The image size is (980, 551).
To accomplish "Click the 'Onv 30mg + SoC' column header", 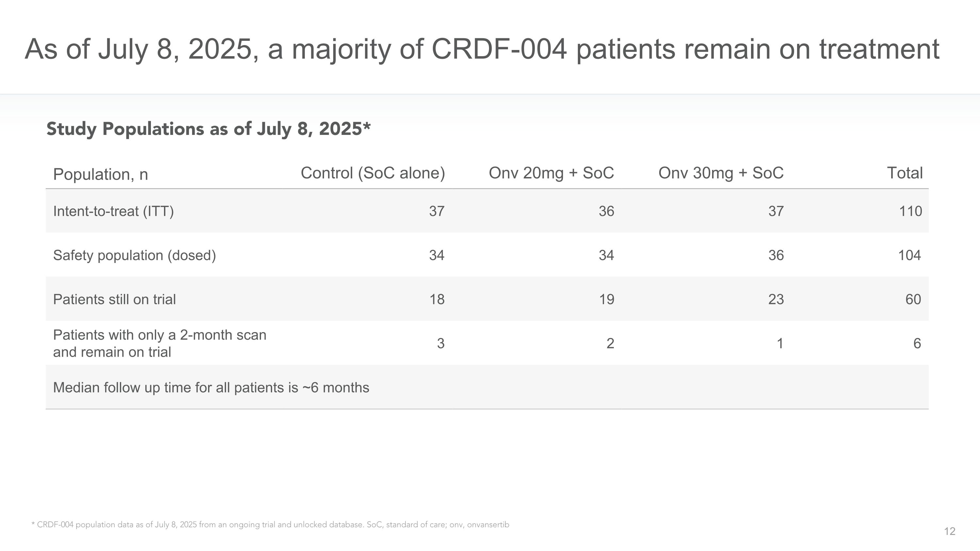I will [x=721, y=173].
